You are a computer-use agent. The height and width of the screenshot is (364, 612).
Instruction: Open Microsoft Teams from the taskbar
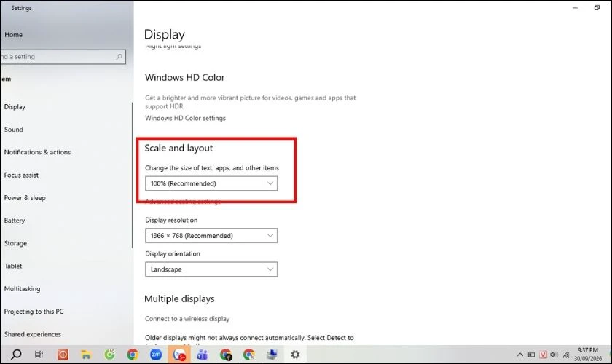point(203,355)
